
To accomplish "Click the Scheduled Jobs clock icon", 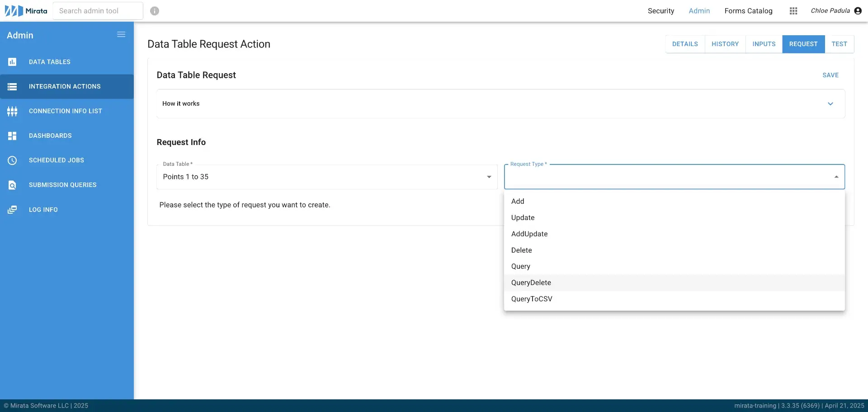I will pos(12,160).
